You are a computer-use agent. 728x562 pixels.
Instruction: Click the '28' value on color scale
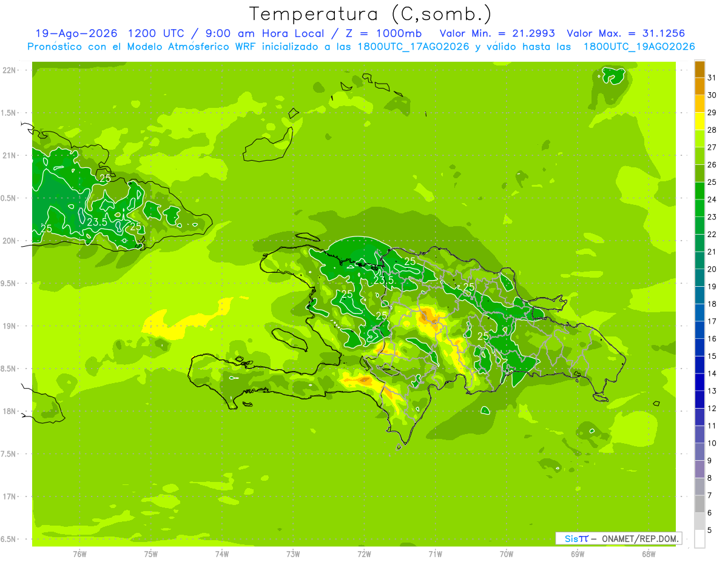(712, 130)
